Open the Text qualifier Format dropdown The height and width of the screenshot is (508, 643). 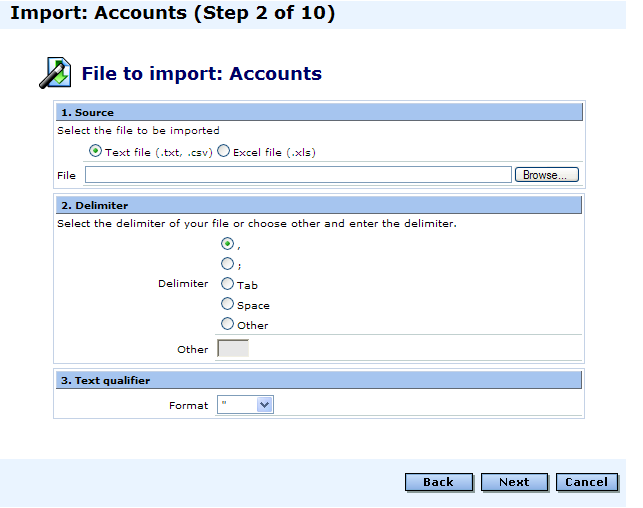click(x=245, y=405)
